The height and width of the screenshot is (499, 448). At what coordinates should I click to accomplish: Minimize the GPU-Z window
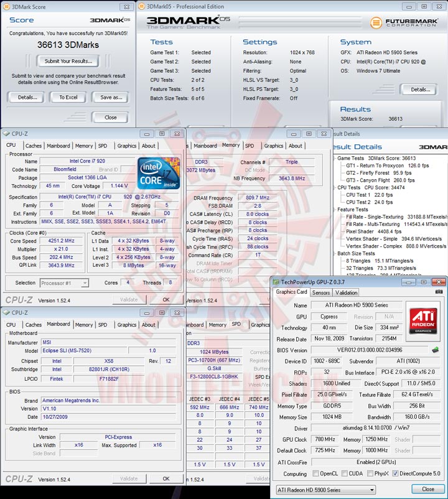click(409, 282)
